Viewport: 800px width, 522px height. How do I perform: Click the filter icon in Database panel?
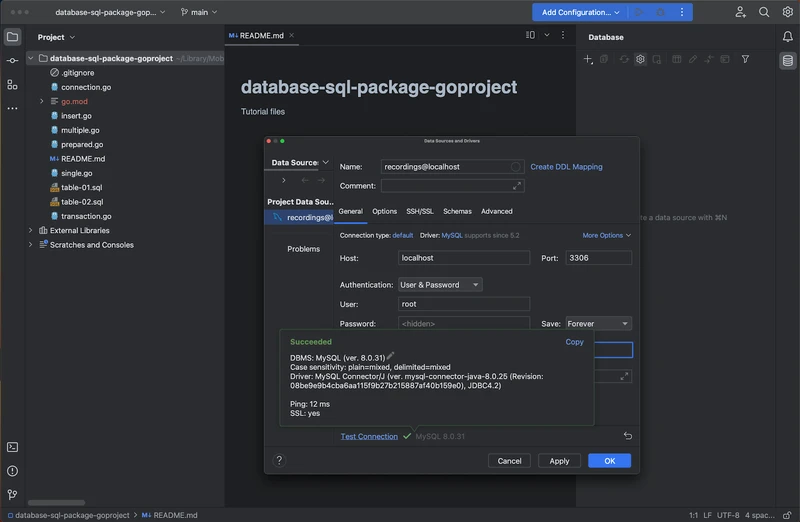(x=745, y=60)
